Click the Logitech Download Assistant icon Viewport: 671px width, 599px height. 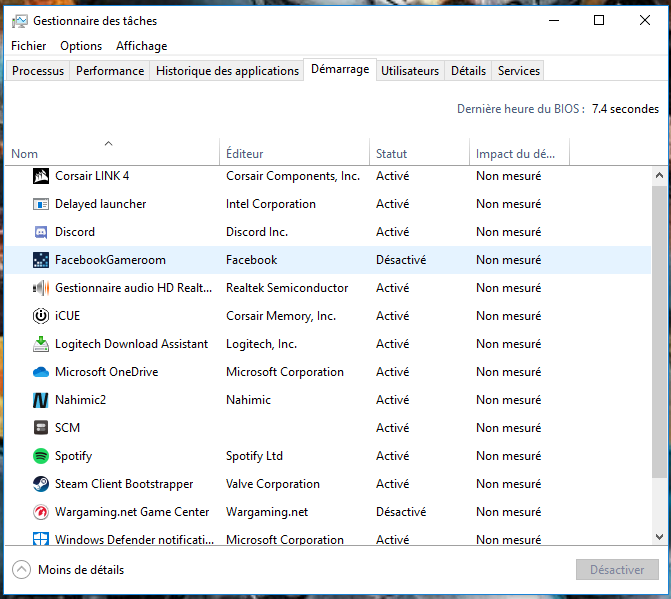point(41,344)
